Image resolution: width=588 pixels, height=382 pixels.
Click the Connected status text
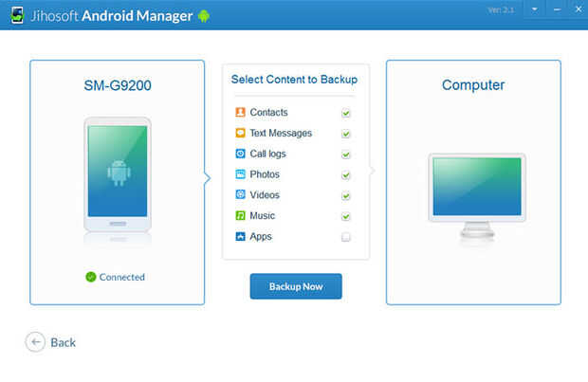(122, 277)
